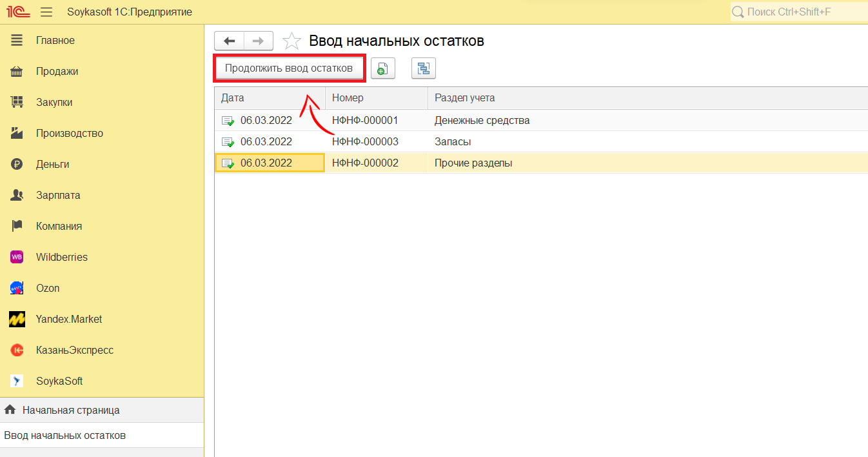Create new document by copying icon
868x457 pixels.
[x=382, y=68]
